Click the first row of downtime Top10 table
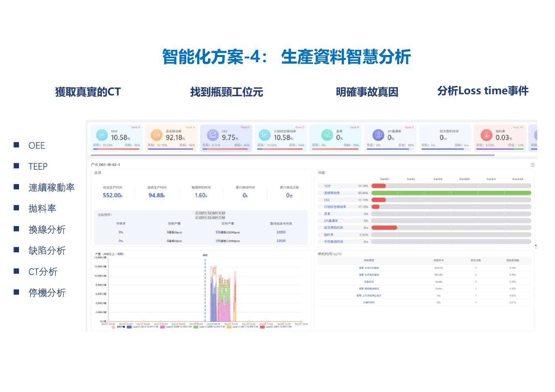This screenshot has height=392, width=555. click(425, 268)
